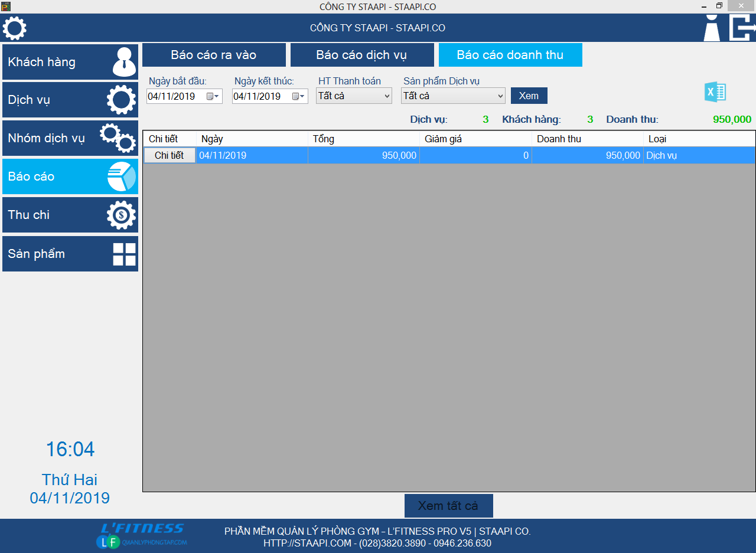Switch to Báo cáo ra vào tab
Screen dimensions: 756x553
214,55
